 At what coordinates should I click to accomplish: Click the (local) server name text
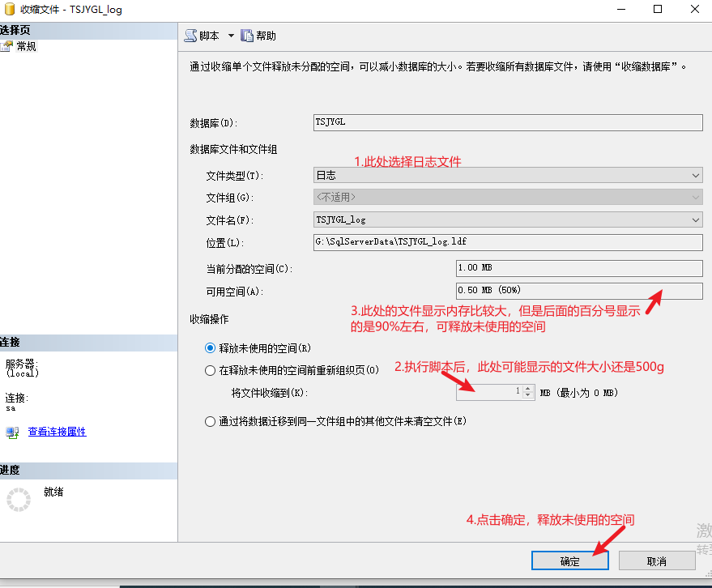point(22,373)
